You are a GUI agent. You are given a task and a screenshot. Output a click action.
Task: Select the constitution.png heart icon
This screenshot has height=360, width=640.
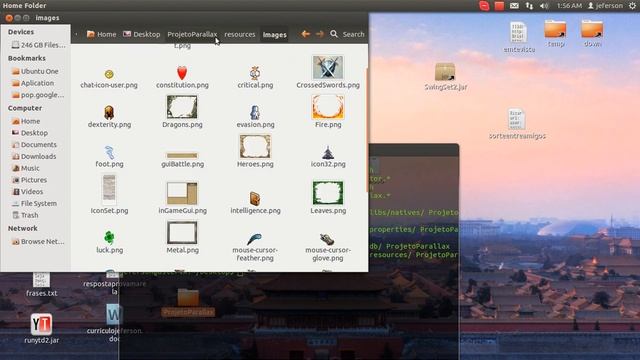[182, 73]
